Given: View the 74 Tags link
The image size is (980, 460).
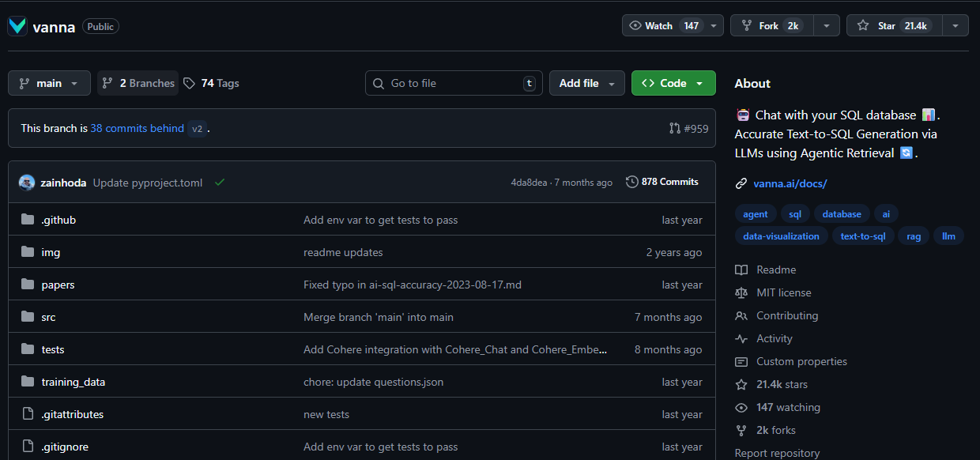Looking at the screenshot, I should (x=211, y=83).
